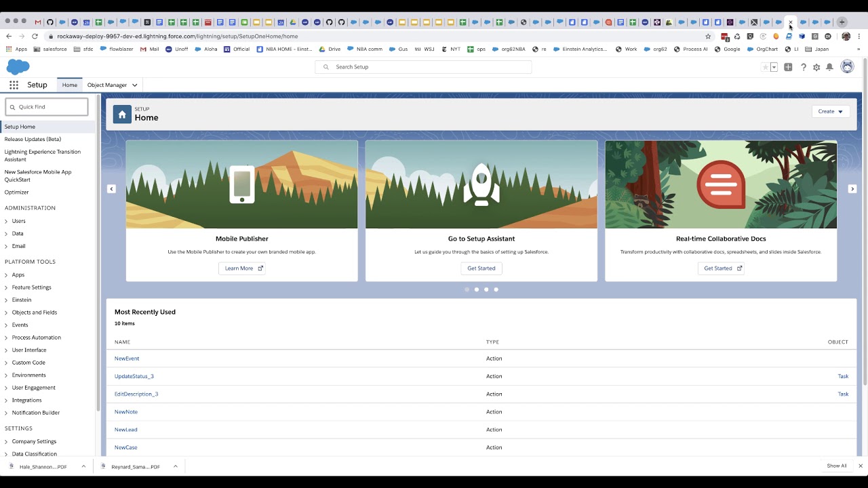Screen dimensions: 868x488
Task: Click Learn More on Mobile Publisher card
Action: click(243, 268)
